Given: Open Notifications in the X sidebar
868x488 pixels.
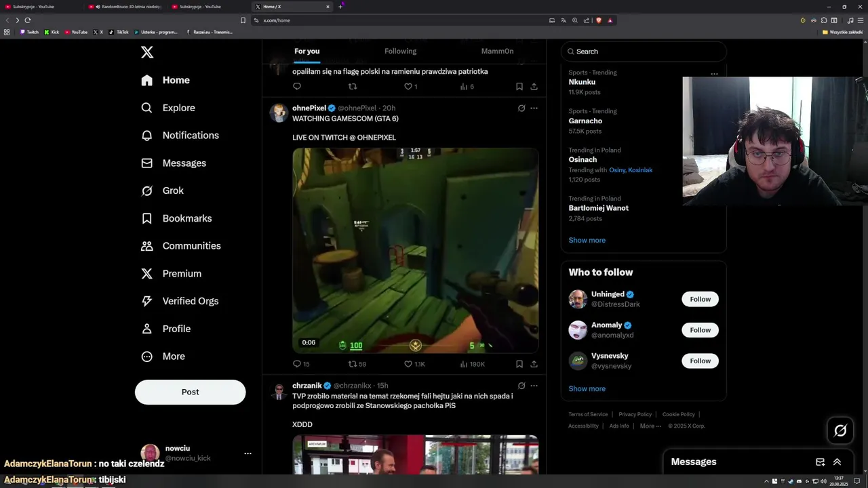Looking at the screenshot, I should pos(180,136).
